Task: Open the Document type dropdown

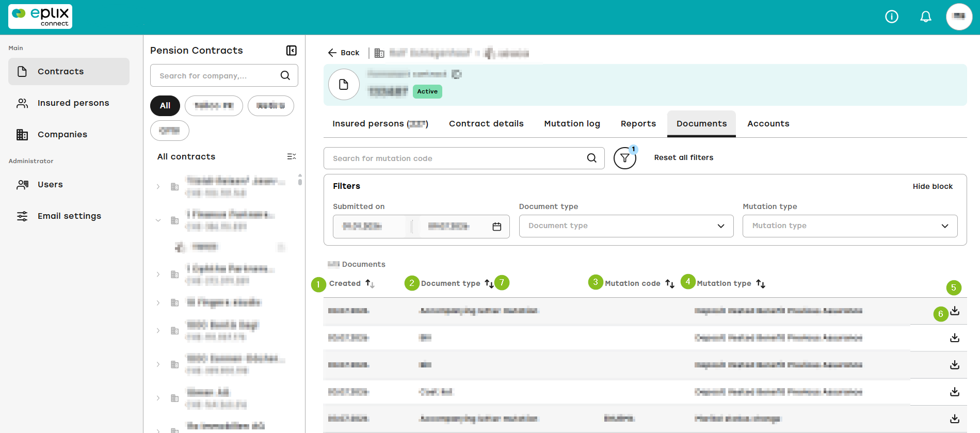Action: click(626, 226)
